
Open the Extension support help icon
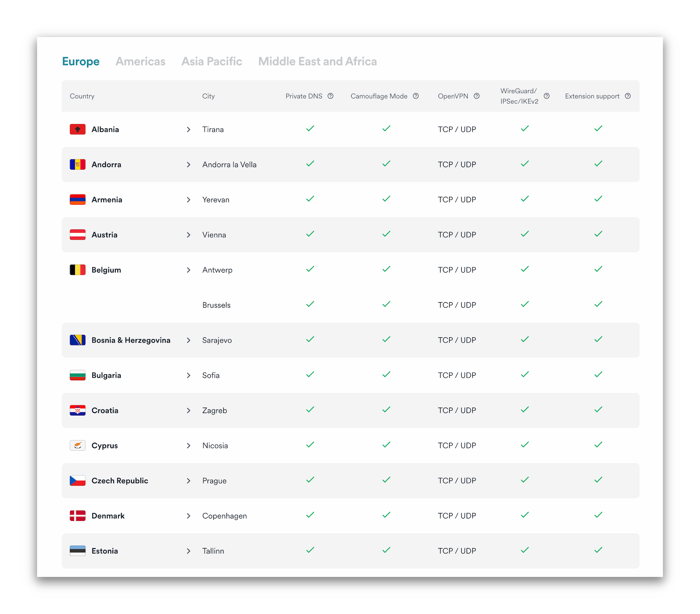coord(628,96)
